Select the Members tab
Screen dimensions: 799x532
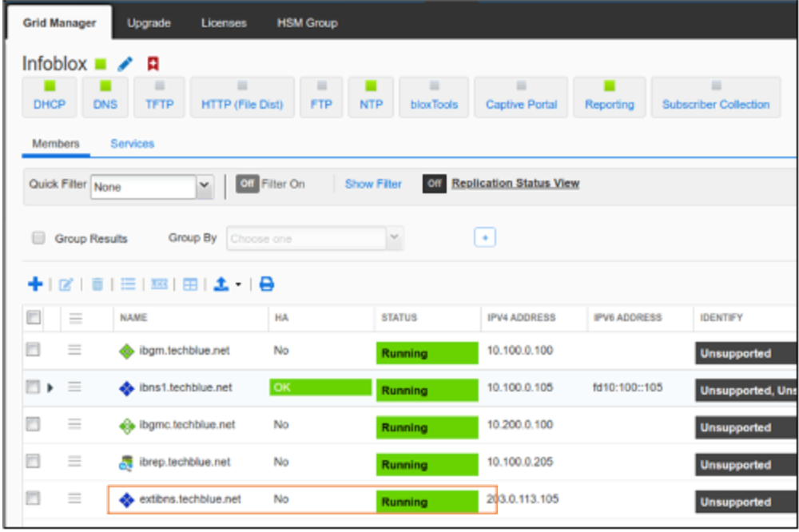[56, 144]
